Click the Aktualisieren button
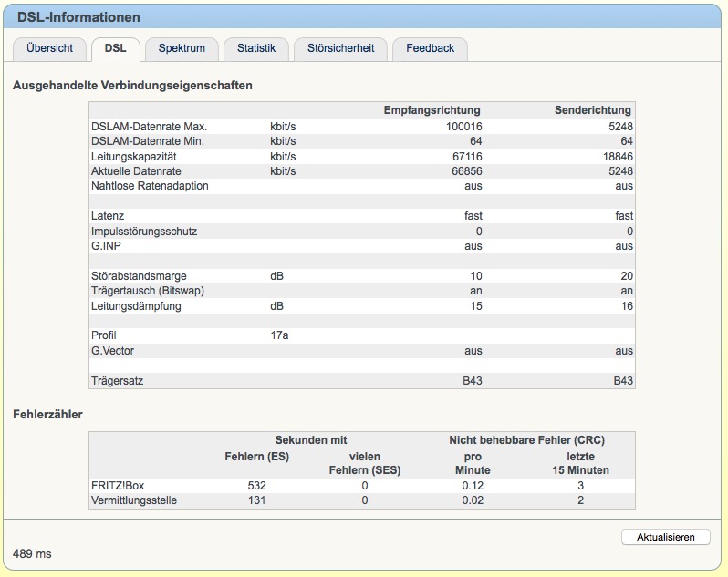The width and height of the screenshot is (728, 577). tap(666, 537)
